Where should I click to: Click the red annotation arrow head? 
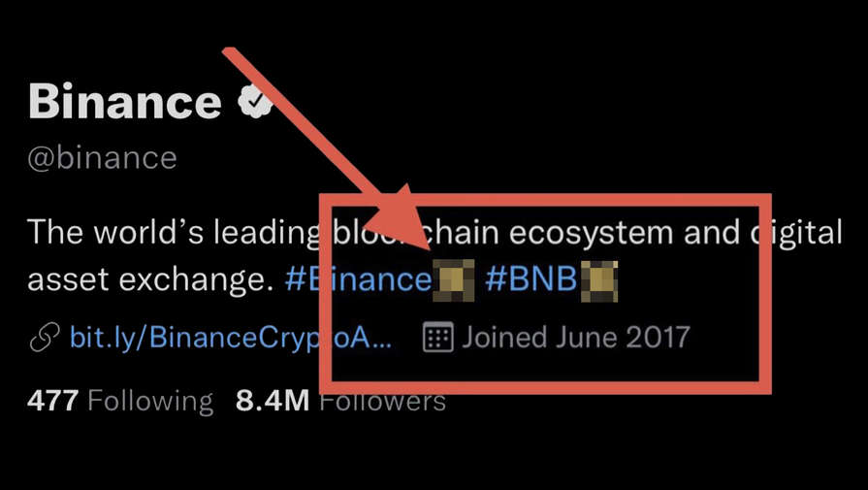[x=397, y=218]
